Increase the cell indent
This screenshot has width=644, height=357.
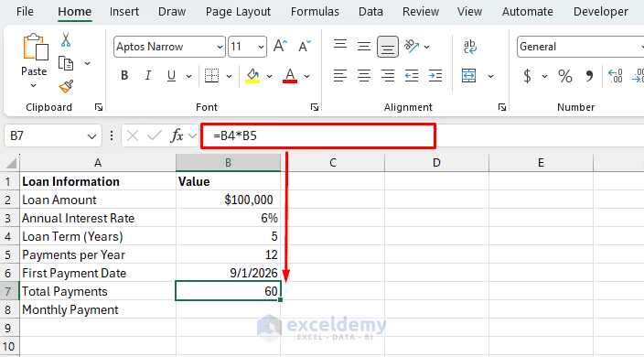435,76
